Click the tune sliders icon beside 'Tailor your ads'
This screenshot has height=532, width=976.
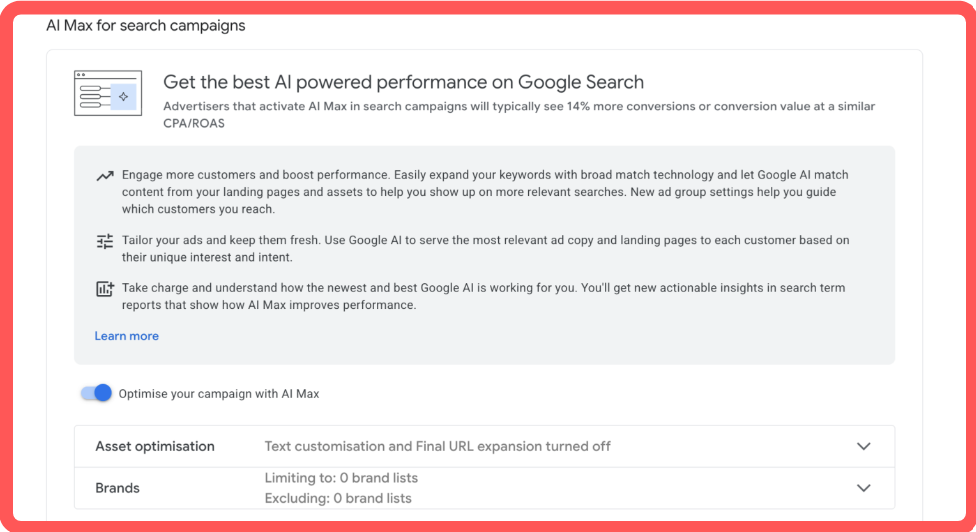[105, 241]
